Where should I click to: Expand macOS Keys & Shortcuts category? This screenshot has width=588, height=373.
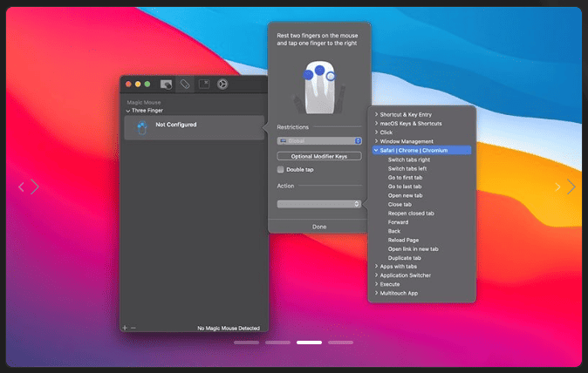coord(376,123)
